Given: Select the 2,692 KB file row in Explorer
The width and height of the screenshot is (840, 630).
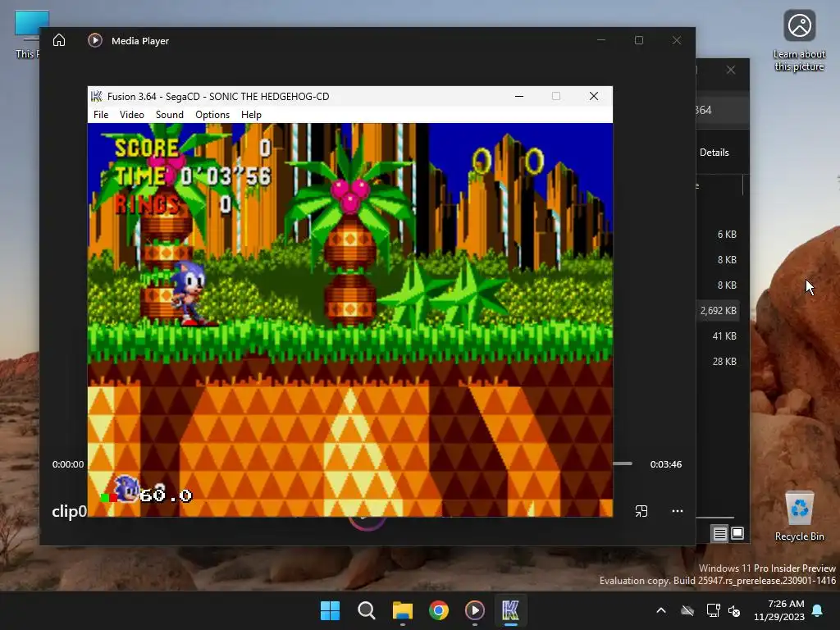Looking at the screenshot, I should click(x=718, y=311).
